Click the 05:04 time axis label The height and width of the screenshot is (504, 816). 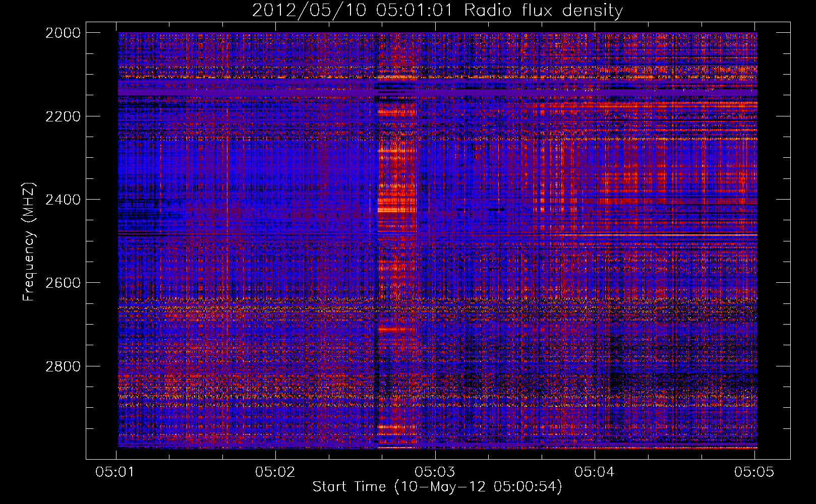(x=594, y=472)
